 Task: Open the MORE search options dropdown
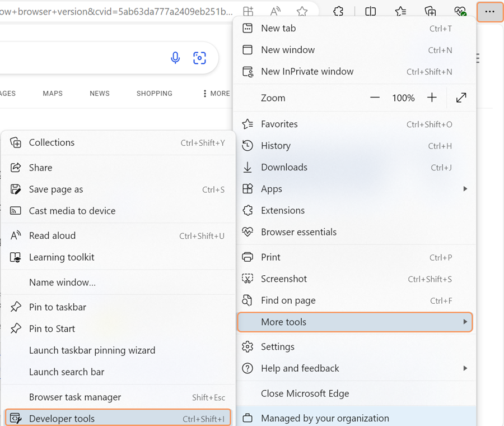[x=216, y=94]
